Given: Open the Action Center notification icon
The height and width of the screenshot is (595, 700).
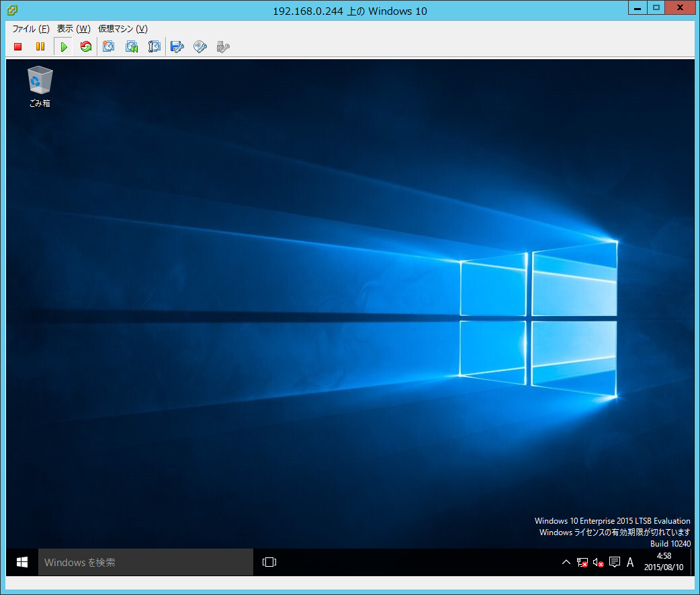Looking at the screenshot, I should point(615,562).
